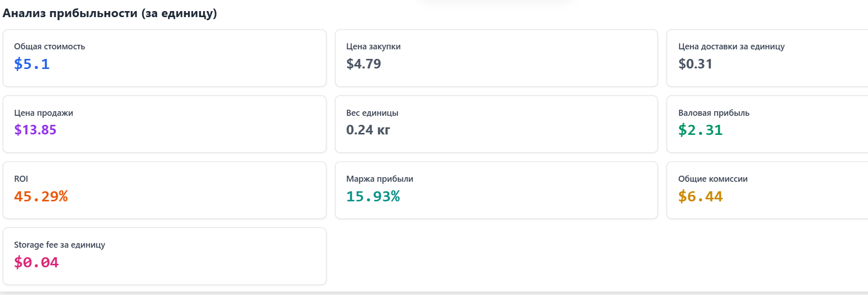The image size is (868, 295).
Task: Select the 15.93% profit margin value
Action: [373, 196]
